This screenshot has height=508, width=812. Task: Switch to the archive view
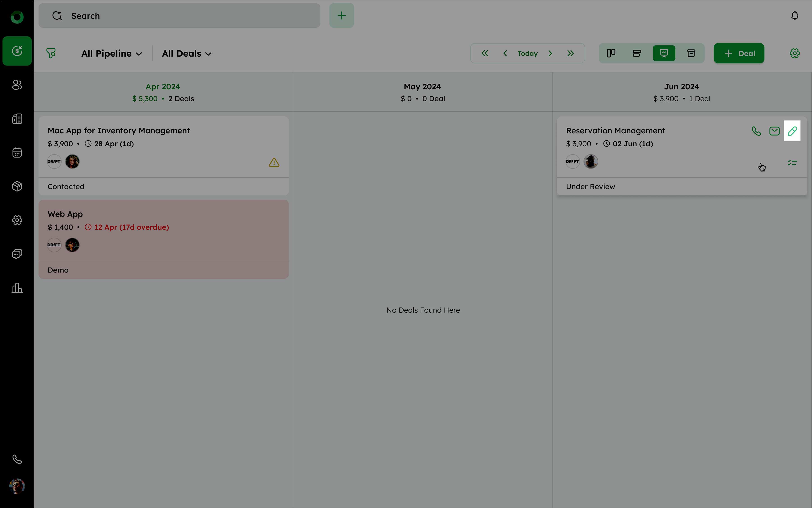[x=691, y=53]
